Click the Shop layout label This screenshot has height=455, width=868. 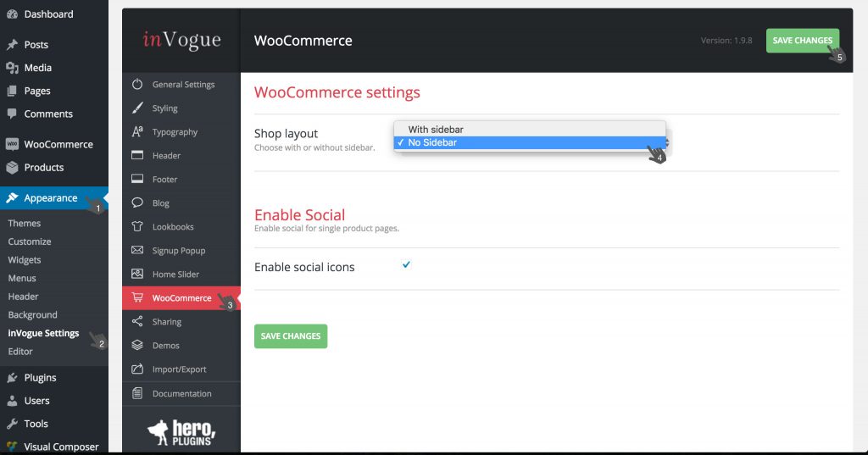tap(286, 133)
